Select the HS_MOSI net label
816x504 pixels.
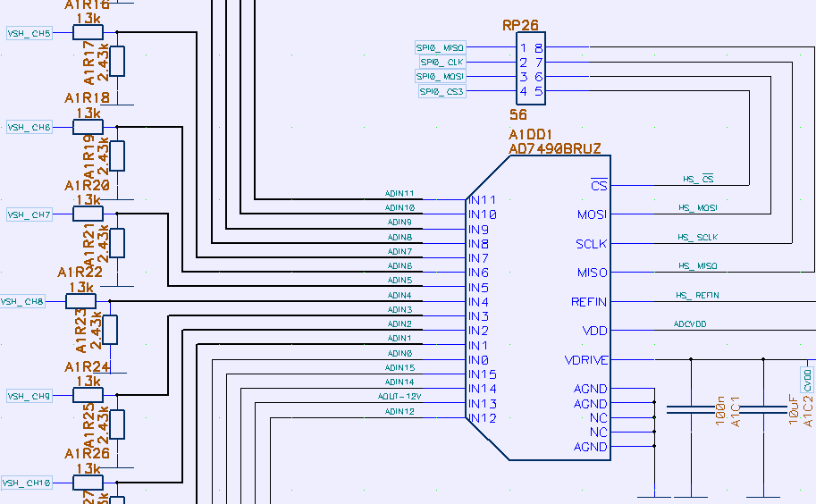point(698,207)
